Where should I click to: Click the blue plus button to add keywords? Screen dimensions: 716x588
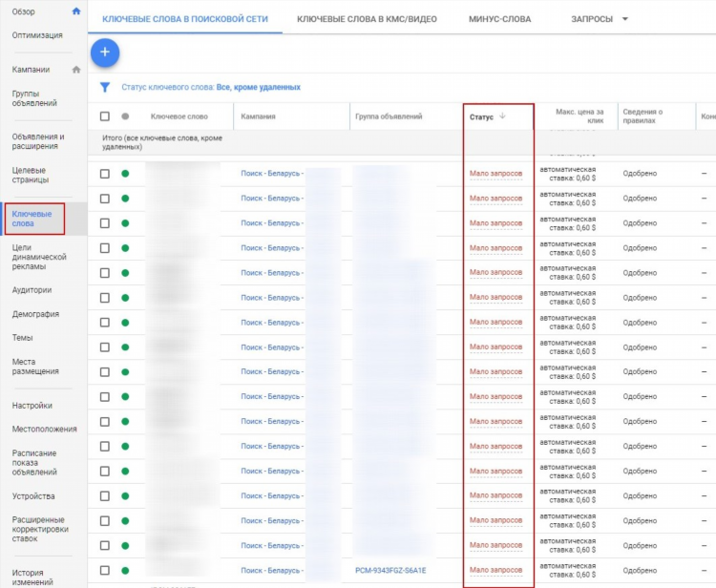pos(105,52)
